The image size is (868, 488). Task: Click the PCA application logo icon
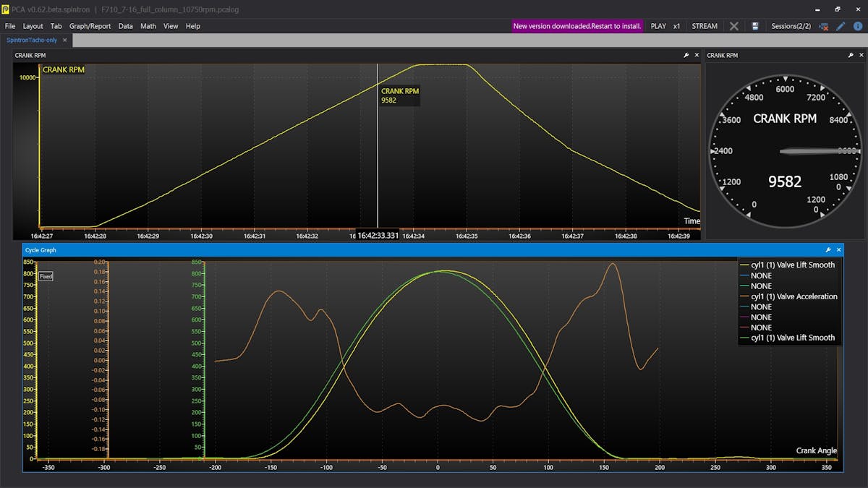coord(6,9)
